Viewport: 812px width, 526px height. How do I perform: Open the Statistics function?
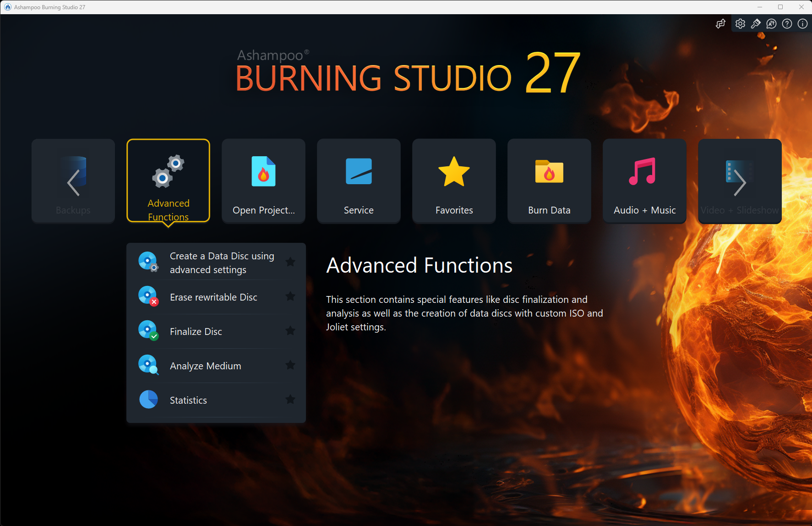[x=188, y=399]
